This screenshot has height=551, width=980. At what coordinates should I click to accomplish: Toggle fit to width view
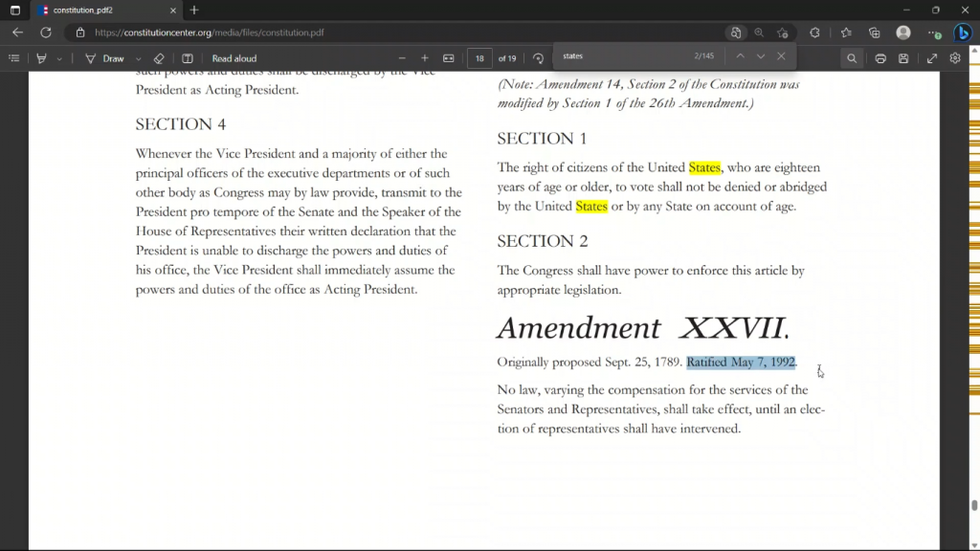tap(448, 58)
